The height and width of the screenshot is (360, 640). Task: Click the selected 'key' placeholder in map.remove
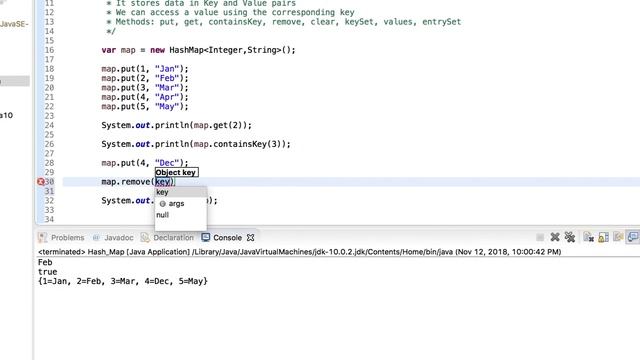click(x=162, y=182)
